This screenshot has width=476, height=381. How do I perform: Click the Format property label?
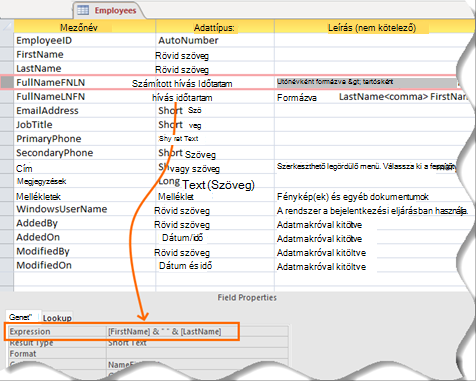point(57,353)
